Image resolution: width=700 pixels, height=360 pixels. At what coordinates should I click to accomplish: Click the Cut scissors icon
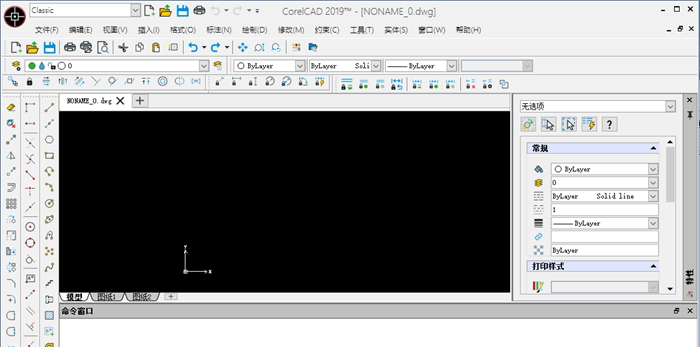point(123,47)
